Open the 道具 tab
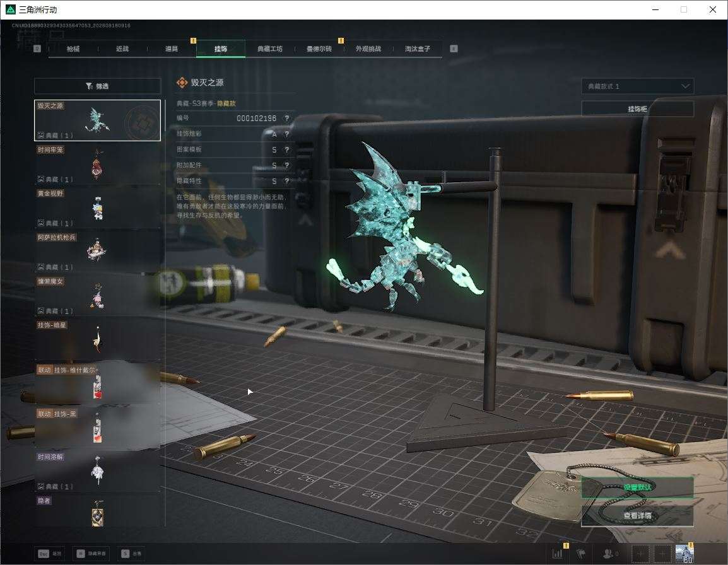Viewport: 728px width, 565px height. (x=172, y=49)
